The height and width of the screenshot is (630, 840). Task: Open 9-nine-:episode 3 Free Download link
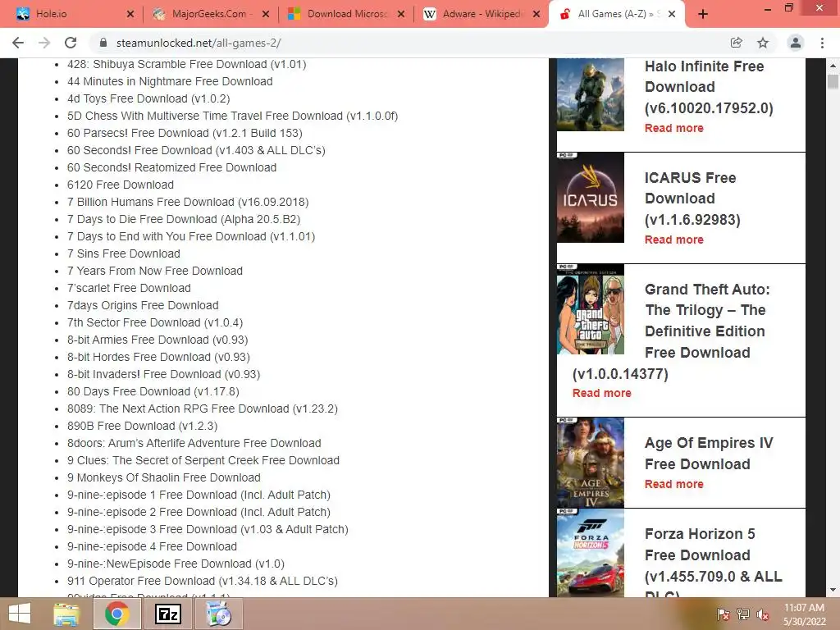[x=208, y=529]
